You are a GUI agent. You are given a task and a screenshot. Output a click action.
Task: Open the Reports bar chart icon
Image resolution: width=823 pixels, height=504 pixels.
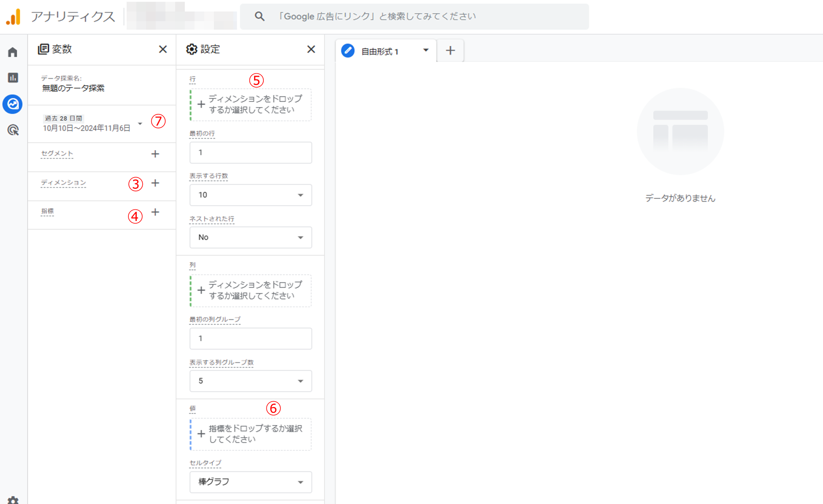(x=13, y=78)
